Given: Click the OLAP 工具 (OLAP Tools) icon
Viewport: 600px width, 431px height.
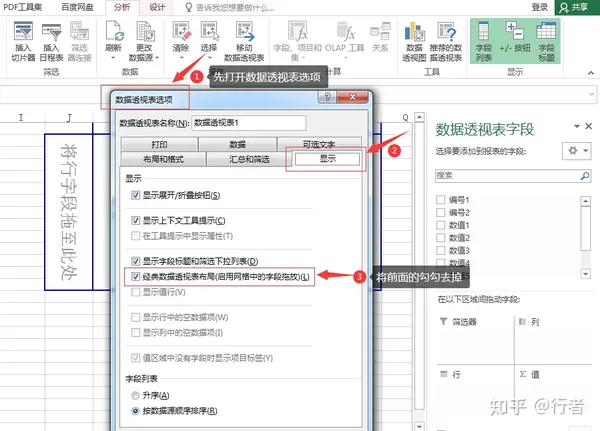Looking at the screenshot, I should coord(345,31).
